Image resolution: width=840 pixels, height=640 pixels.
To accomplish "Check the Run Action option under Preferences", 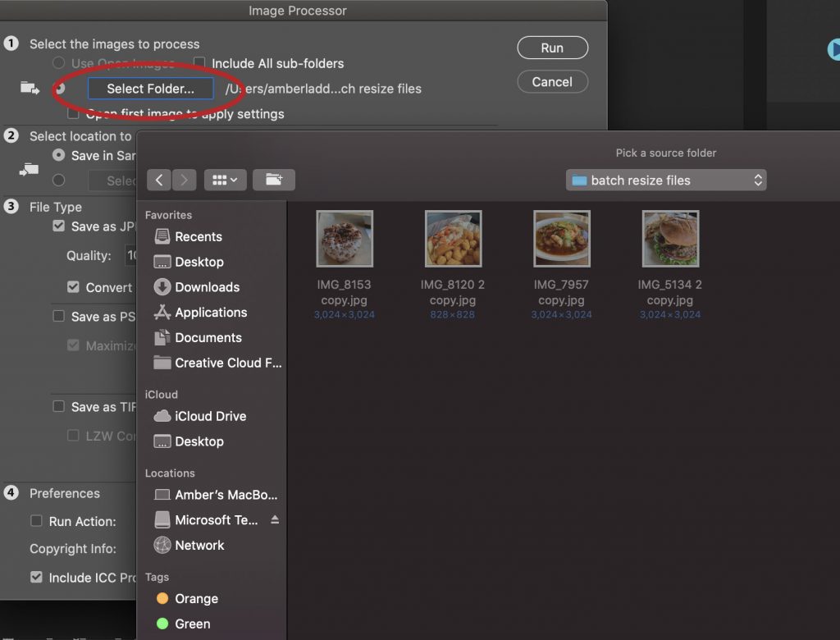I will (x=36, y=522).
